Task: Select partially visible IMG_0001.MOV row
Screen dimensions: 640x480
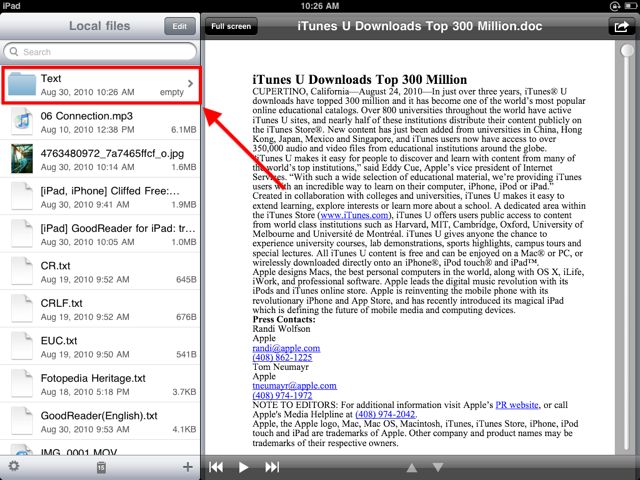Action: coord(100,448)
